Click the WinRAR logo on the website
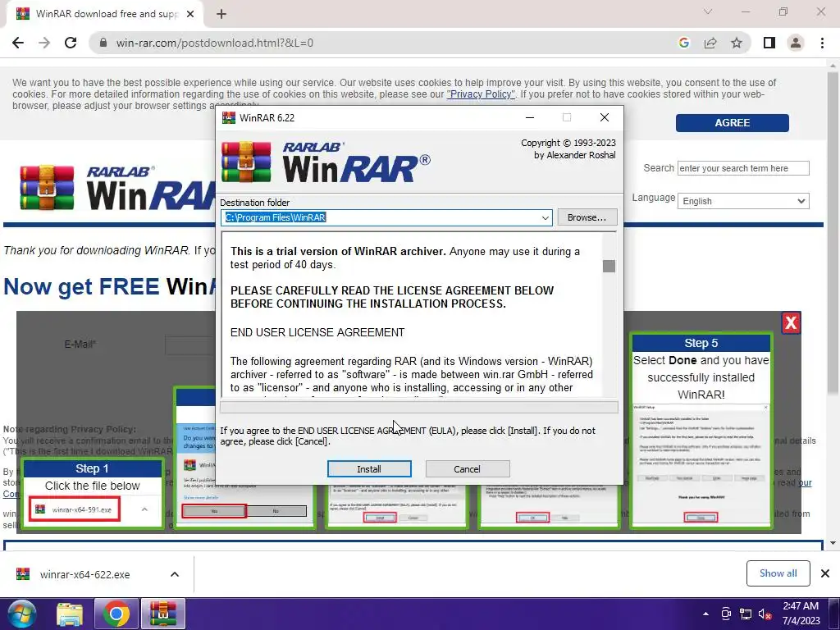This screenshot has width=840, height=630. [119, 188]
